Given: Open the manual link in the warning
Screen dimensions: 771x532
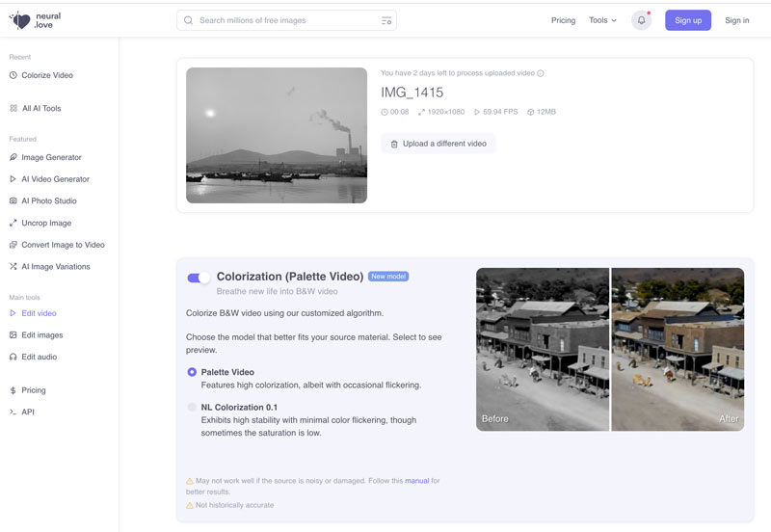Looking at the screenshot, I should pyautogui.click(x=416, y=480).
